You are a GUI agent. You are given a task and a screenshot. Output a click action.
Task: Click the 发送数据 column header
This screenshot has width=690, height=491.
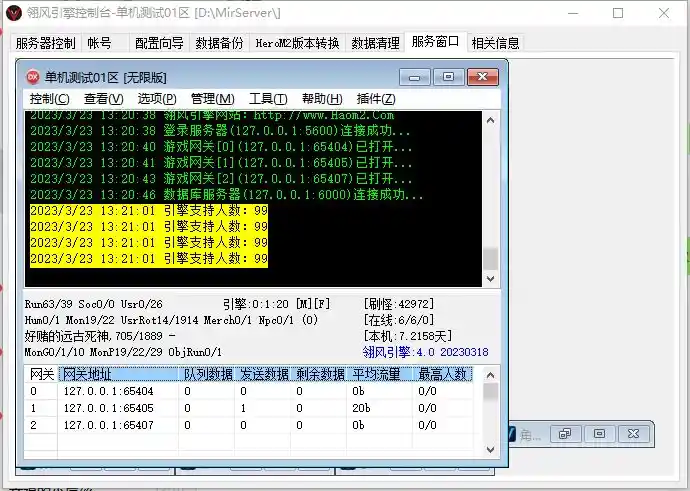pos(263,374)
